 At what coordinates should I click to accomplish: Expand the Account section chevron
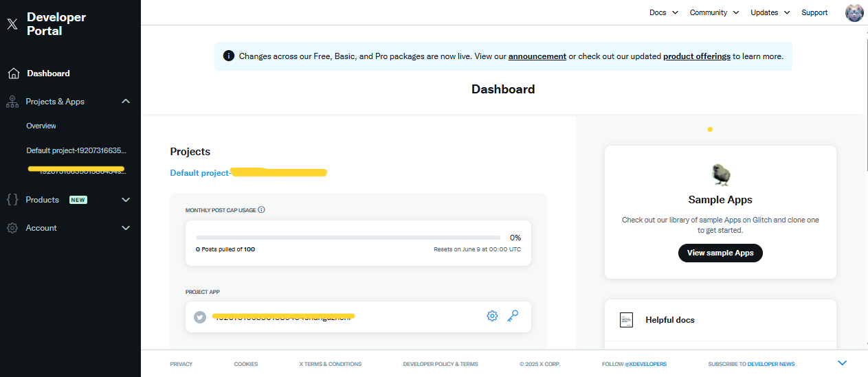(x=126, y=228)
